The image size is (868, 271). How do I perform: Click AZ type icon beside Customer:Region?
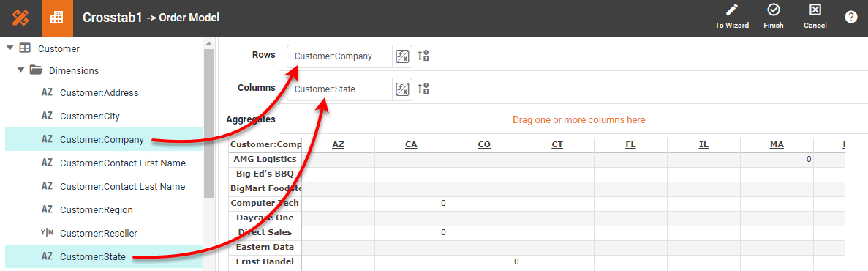coord(47,209)
